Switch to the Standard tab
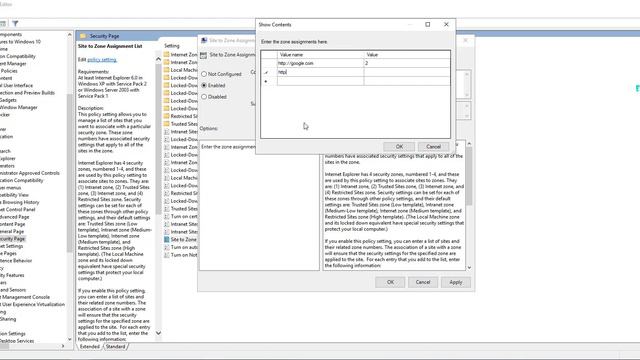The width and height of the screenshot is (640, 360). click(116, 347)
